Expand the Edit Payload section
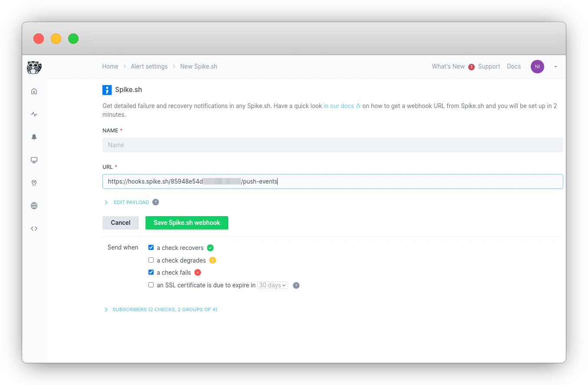 click(127, 202)
